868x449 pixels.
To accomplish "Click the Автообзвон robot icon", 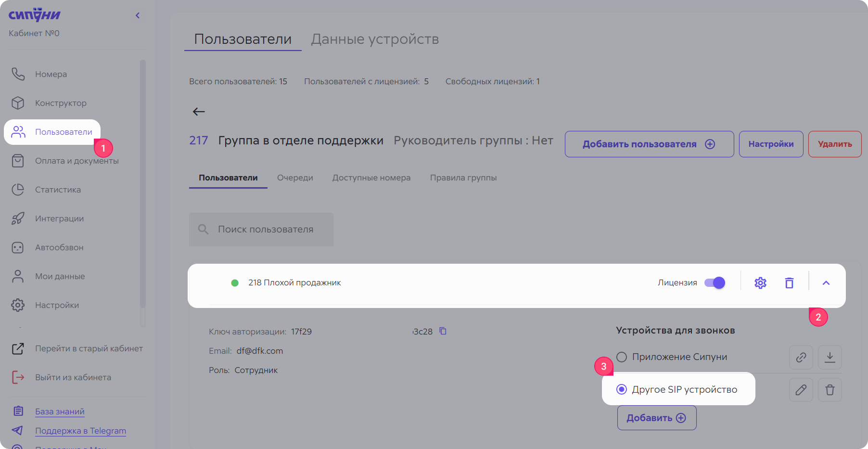I will coord(18,247).
